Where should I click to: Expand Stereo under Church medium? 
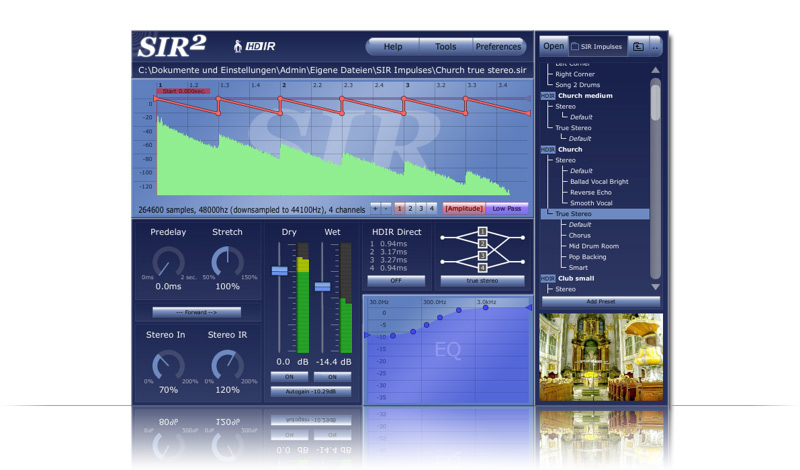tap(565, 107)
